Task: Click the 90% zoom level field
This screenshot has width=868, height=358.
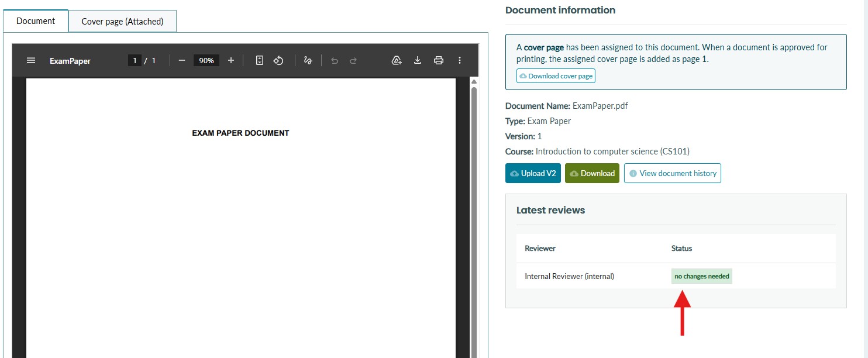Action: click(x=206, y=60)
